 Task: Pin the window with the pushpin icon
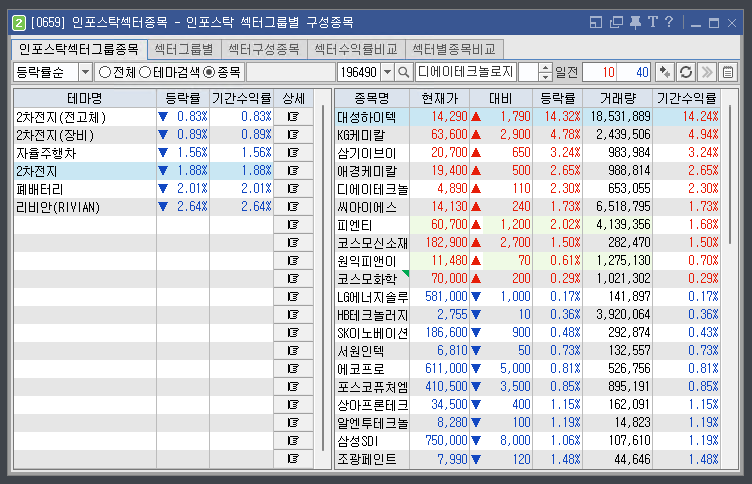(x=635, y=22)
